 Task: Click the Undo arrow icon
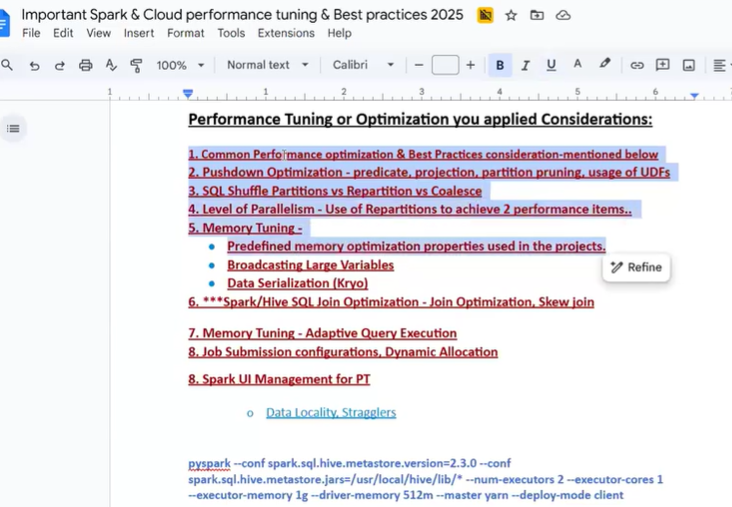(x=34, y=65)
